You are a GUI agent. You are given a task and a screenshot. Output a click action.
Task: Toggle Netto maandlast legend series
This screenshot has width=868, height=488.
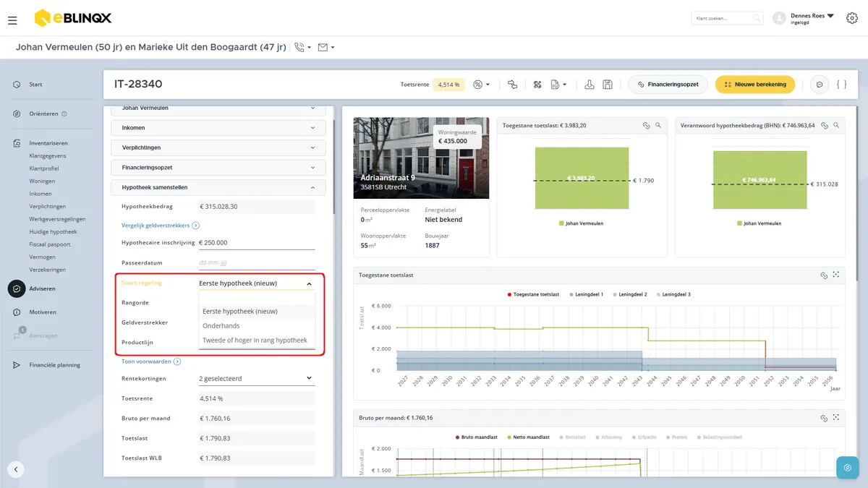pyautogui.click(x=527, y=437)
